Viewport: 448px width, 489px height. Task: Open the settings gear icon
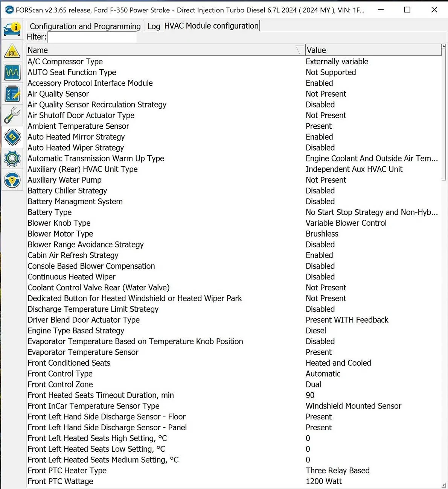click(12, 159)
